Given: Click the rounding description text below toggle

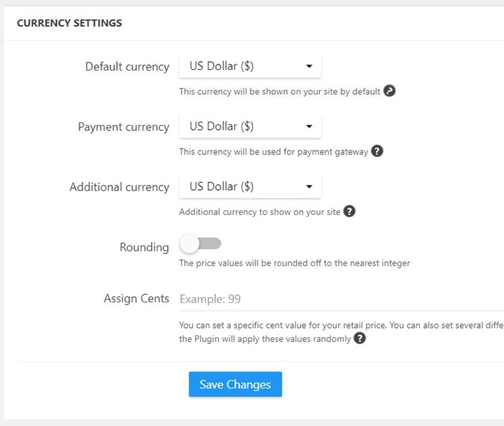Looking at the screenshot, I should tap(294, 263).
